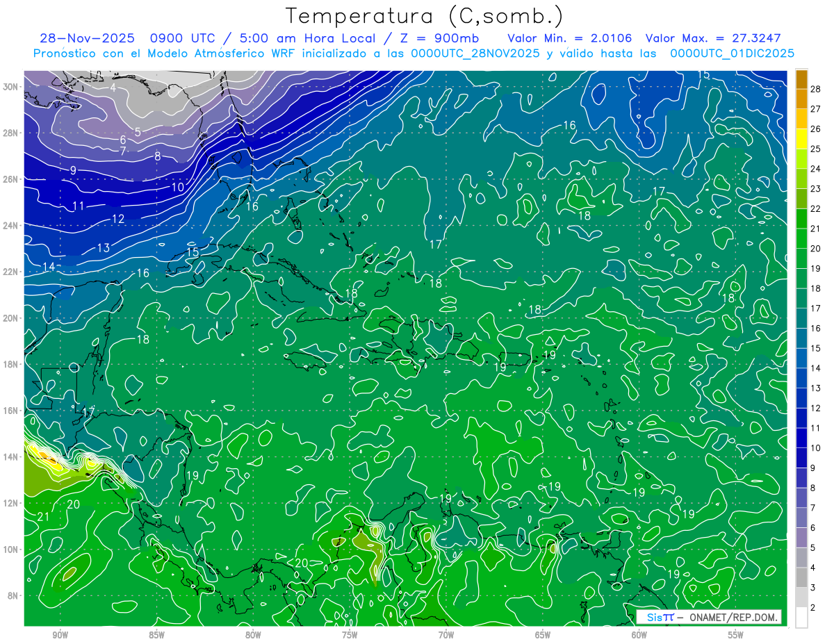
Task: Click the '10N' latitude axis label
Action: coord(11,549)
